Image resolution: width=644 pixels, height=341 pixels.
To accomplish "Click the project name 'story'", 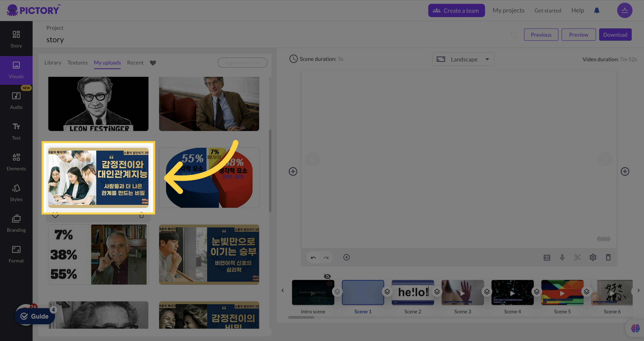I will click(x=55, y=40).
